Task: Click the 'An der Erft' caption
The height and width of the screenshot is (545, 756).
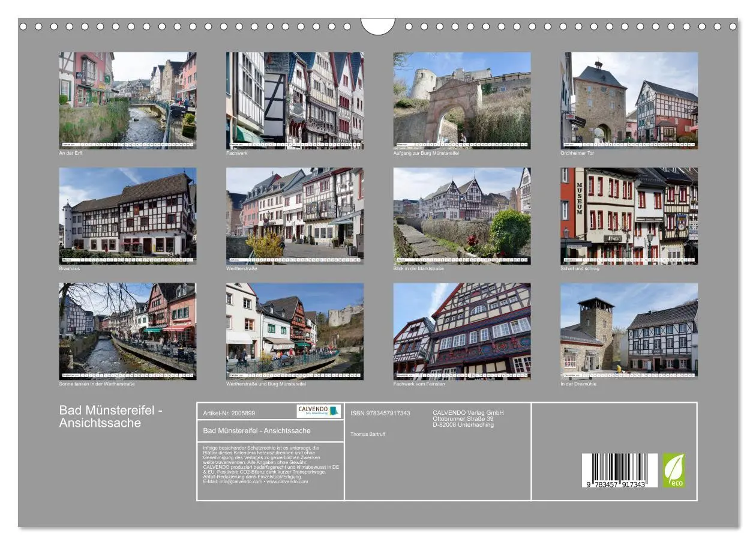Action: pos(71,153)
